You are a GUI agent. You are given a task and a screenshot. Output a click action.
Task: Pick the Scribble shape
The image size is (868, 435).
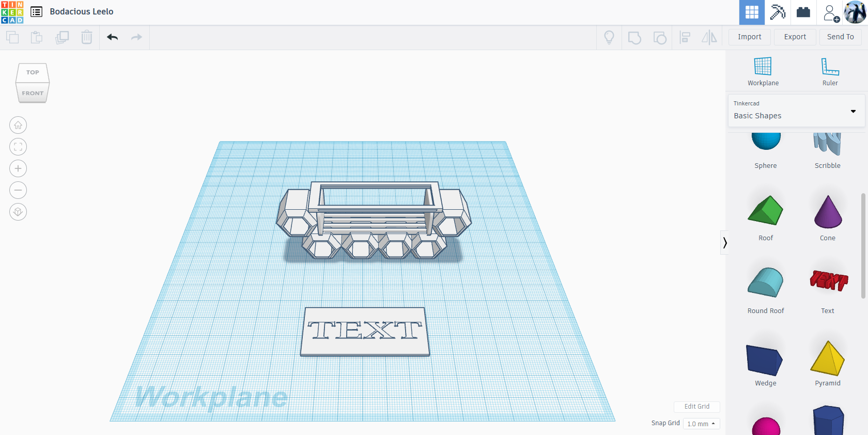tap(828, 150)
